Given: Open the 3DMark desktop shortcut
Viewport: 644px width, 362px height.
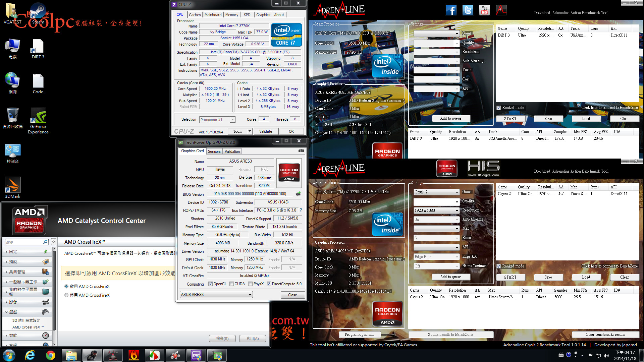Looking at the screenshot, I should (x=12, y=188).
